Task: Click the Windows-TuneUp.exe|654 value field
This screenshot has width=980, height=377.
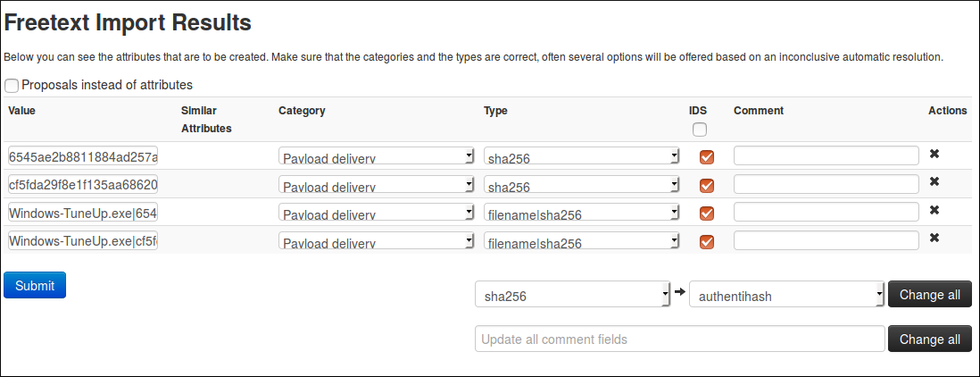Action: (83, 214)
